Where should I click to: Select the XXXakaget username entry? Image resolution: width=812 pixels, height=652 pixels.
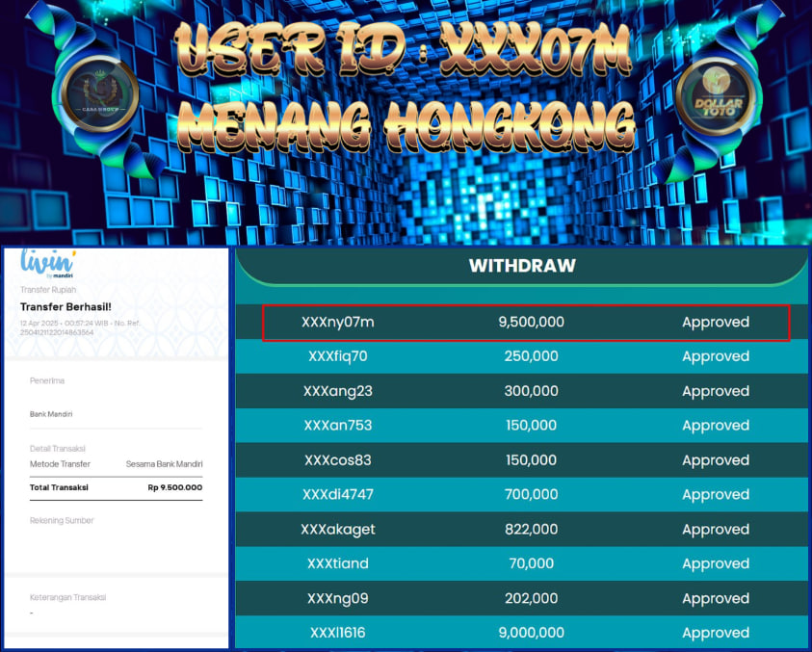tap(337, 530)
